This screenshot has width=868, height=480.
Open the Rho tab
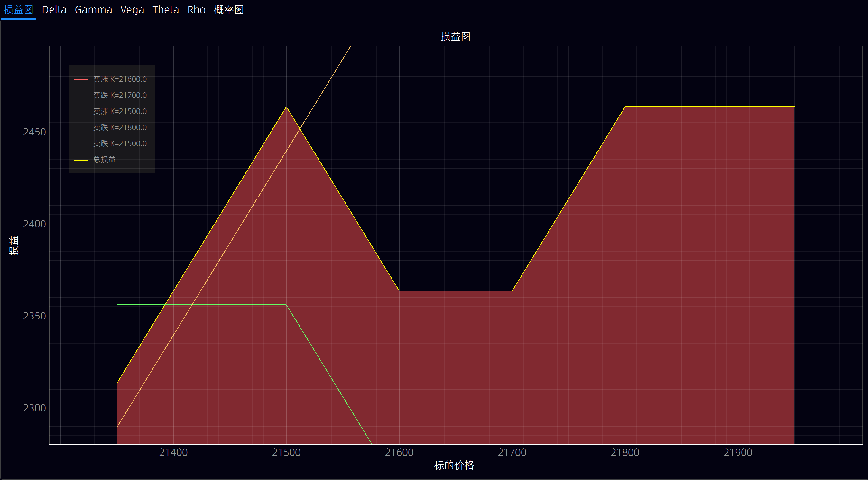(x=196, y=10)
